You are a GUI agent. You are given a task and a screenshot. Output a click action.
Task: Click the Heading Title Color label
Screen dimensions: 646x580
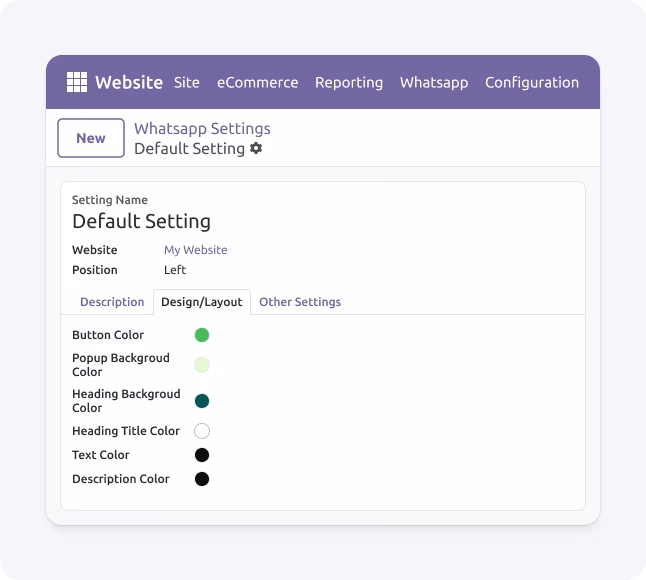click(126, 431)
